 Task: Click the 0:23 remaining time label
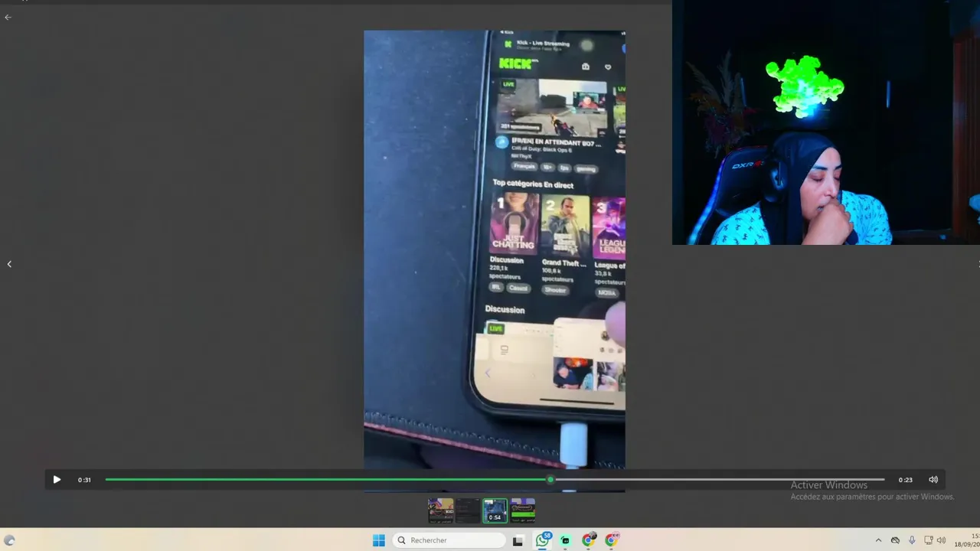pos(906,480)
